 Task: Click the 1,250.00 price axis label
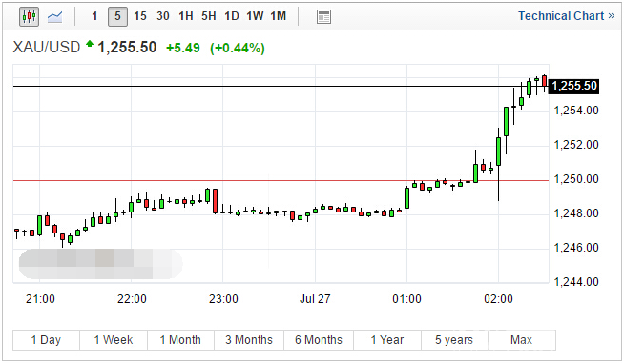[576, 179]
